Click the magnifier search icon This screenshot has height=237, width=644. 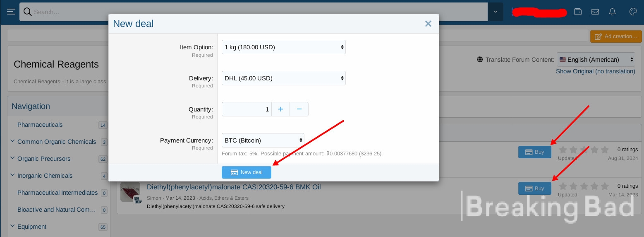27,12
